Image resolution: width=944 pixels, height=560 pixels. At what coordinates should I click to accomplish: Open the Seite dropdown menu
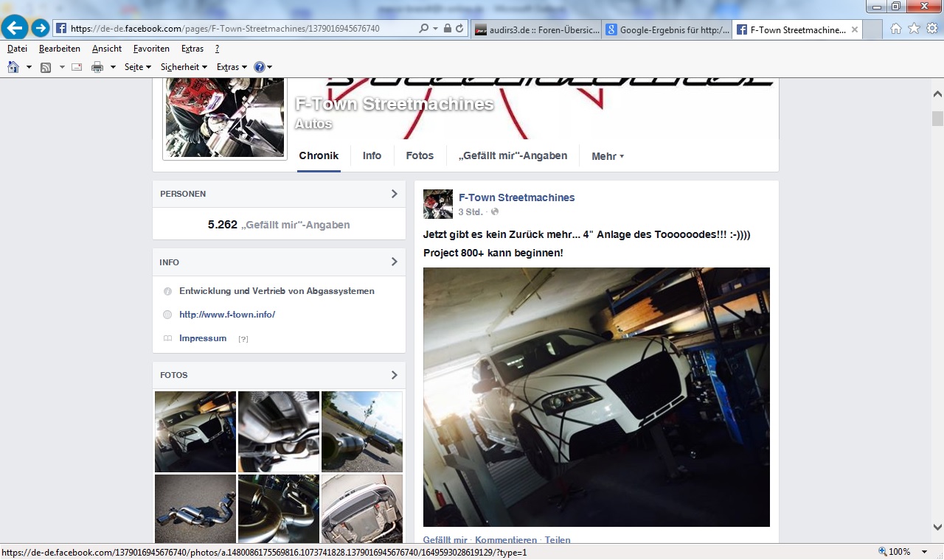[137, 67]
